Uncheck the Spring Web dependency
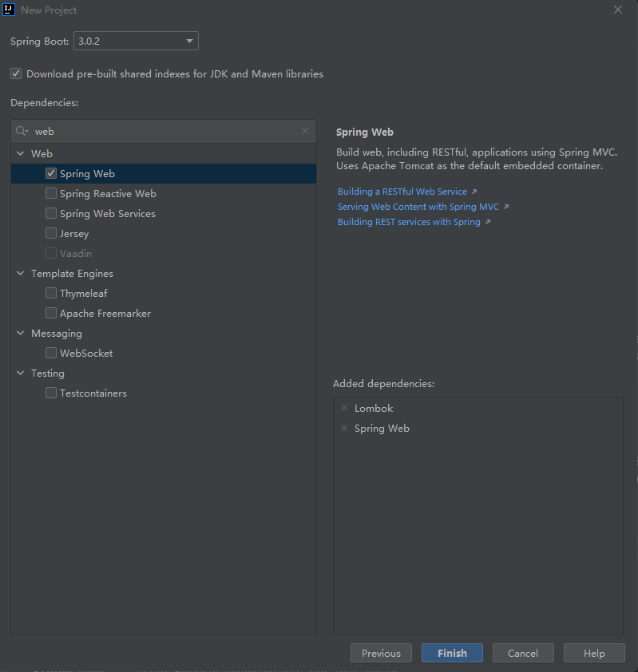The height and width of the screenshot is (672, 638). [51, 173]
